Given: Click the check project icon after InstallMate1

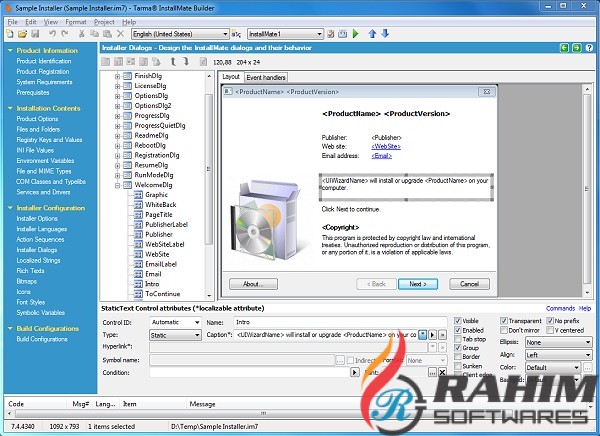Looking at the screenshot, I should (x=331, y=34).
